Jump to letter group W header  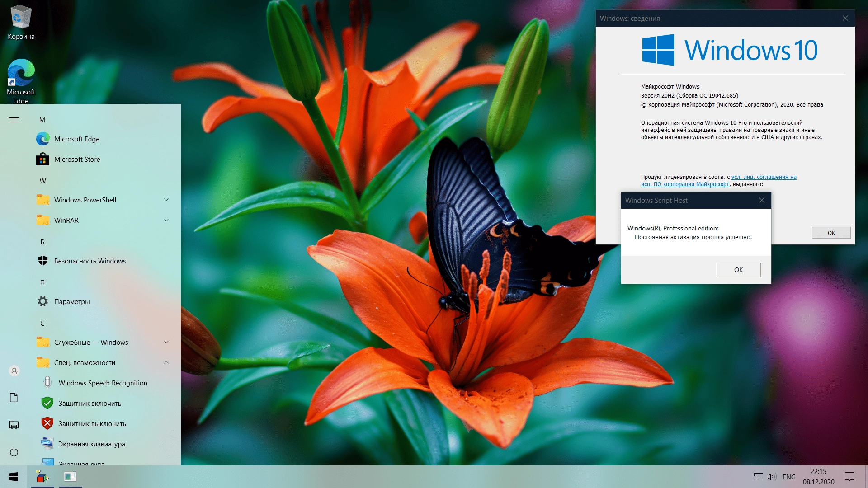[42, 181]
